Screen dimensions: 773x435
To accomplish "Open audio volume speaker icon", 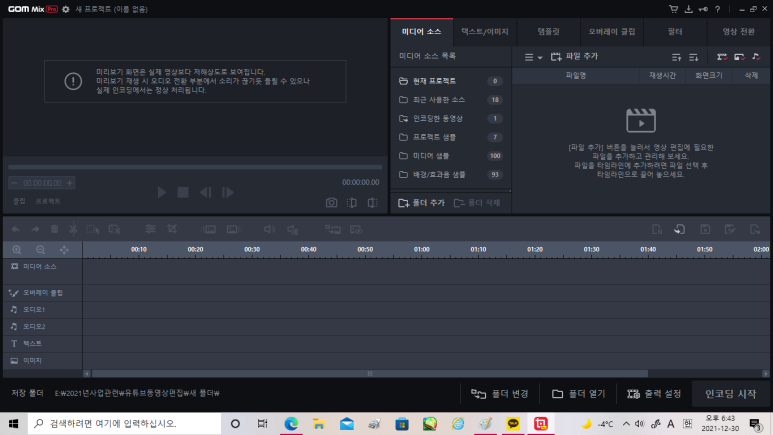I will point(269,229).
